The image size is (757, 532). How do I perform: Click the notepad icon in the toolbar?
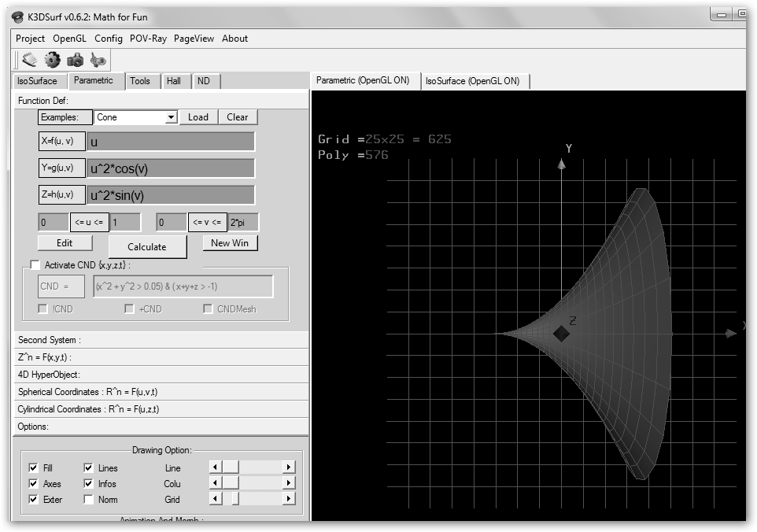click(30, 59)
